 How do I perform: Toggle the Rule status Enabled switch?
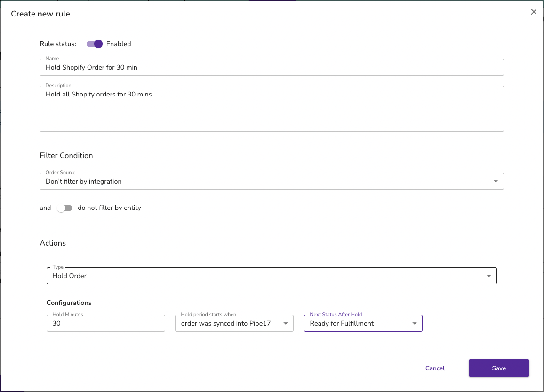(95, 44)
